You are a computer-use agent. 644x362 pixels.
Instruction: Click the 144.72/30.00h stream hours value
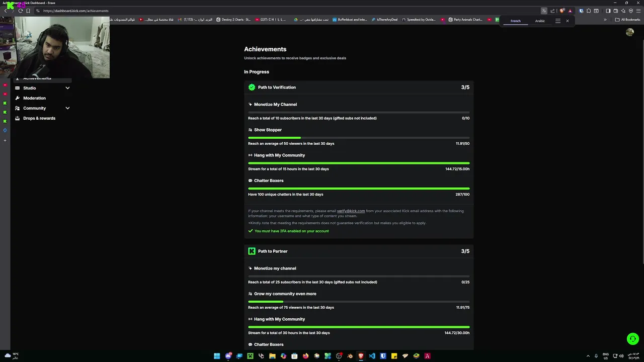click(x=457, y=333)
